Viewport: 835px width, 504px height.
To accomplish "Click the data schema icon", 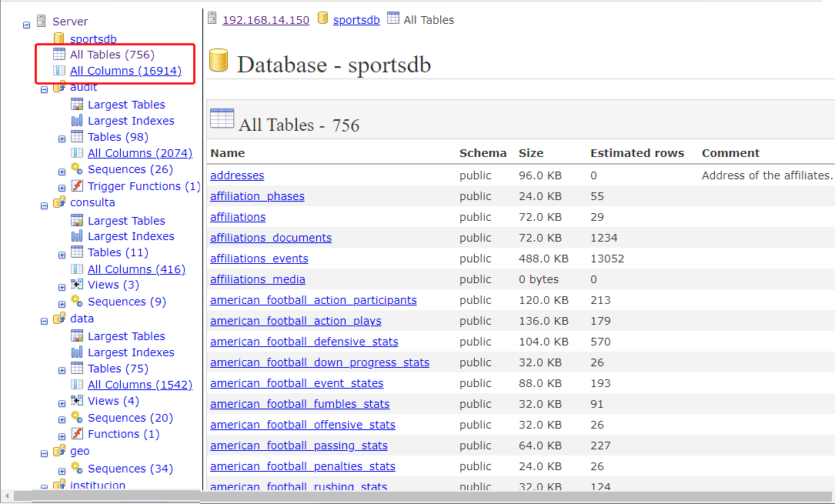I will tap(59, 319).
